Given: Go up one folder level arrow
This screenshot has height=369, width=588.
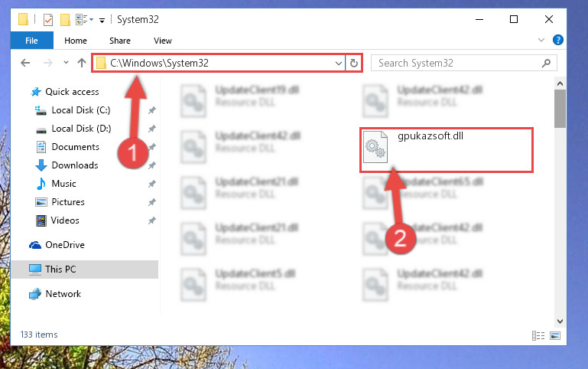Looking at the screenshot, I should (81, 63).
